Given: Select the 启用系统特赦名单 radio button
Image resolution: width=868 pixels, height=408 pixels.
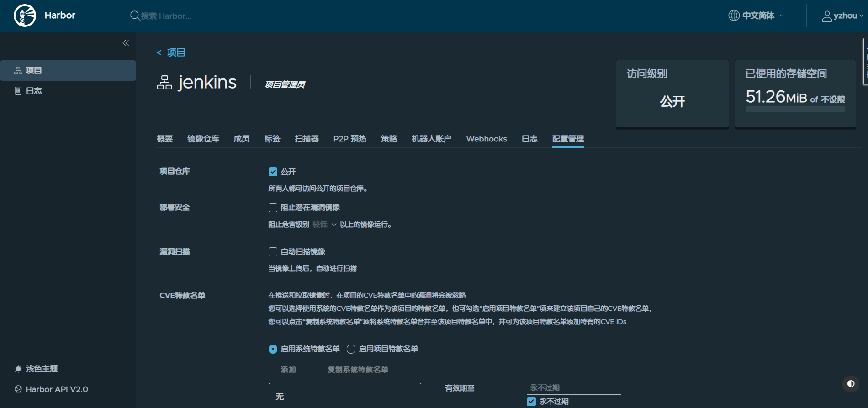Looking at the screenshot, I should point(273,349).
